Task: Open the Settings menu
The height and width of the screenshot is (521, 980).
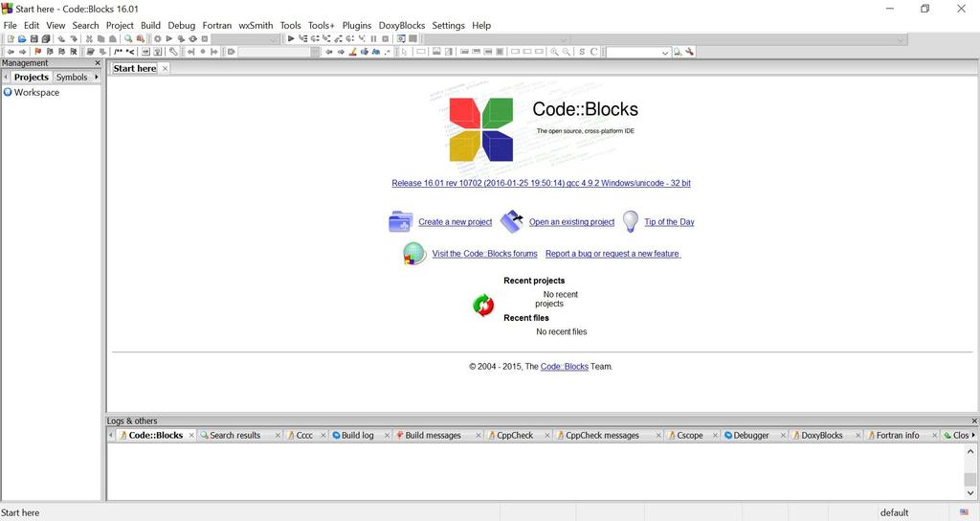Action: pyautogui.click(x=448, y=25)
